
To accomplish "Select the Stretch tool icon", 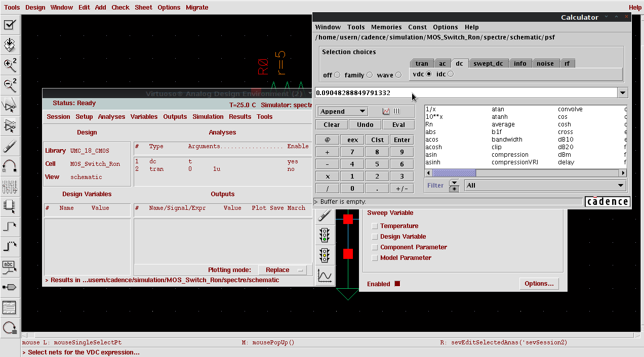I will (x=10, y=105).
